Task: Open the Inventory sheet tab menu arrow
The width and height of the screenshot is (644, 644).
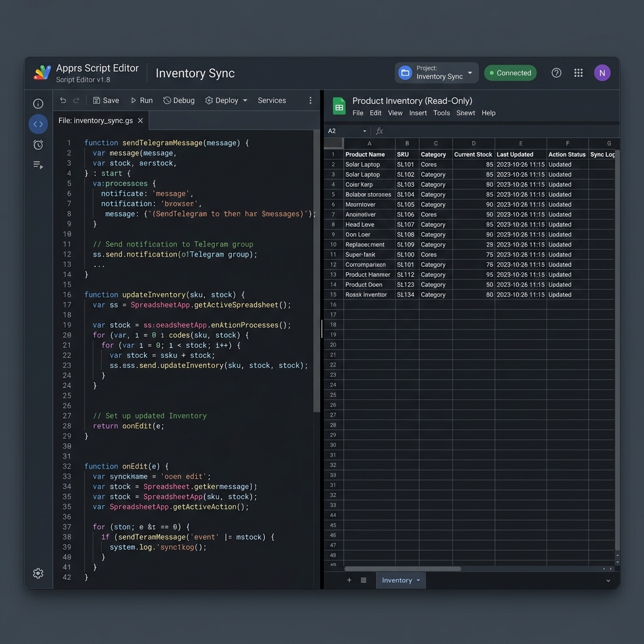Action: tap(418, 580)
